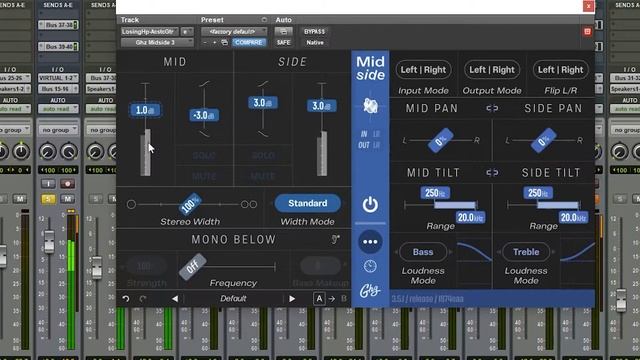Click the link icon between Mid Pan and Side Pan
The width and height of the screenshot is (640, 360).
point(492,108)
